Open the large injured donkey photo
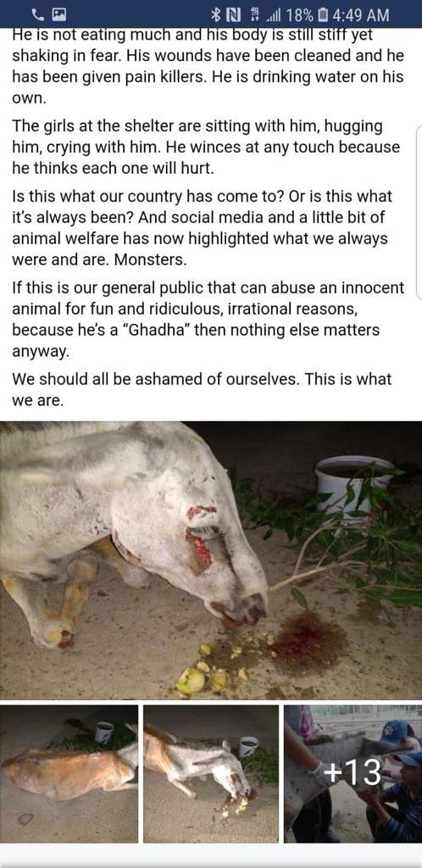This screenshot has width=422, height=868. 211,560
